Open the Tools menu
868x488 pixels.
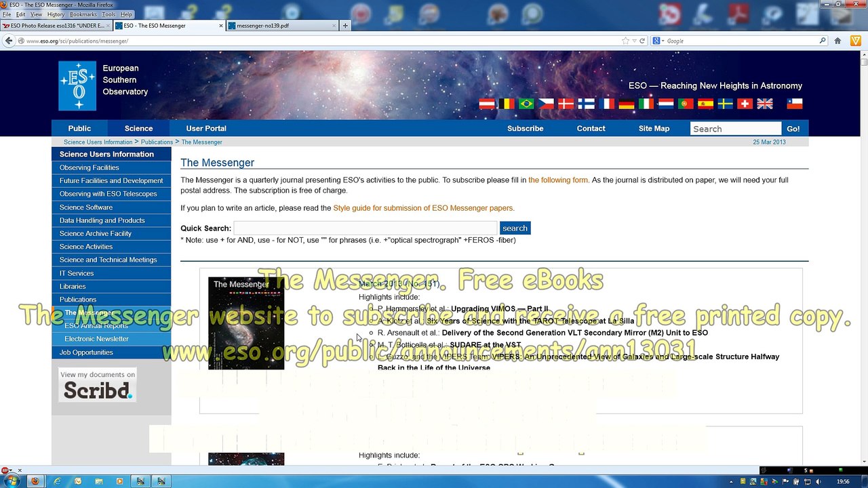[108, 14]
